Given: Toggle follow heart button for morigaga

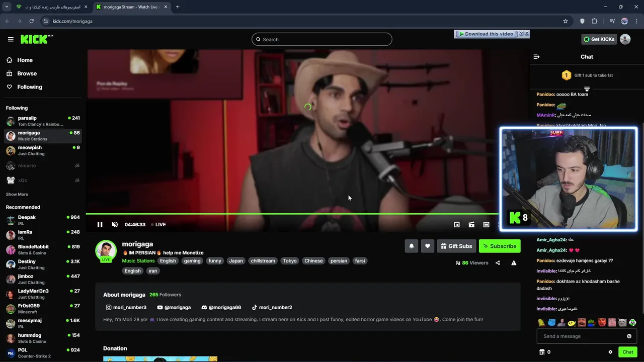Looking at the screenshot, I should pos(428,246).
